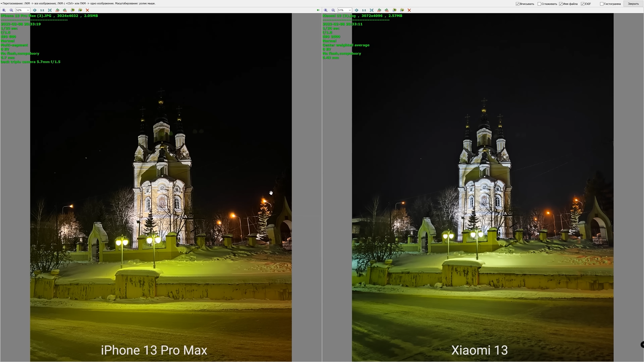Rotate right Xiaomi image clockwise
644x362 pixels.
coord(387,10)
